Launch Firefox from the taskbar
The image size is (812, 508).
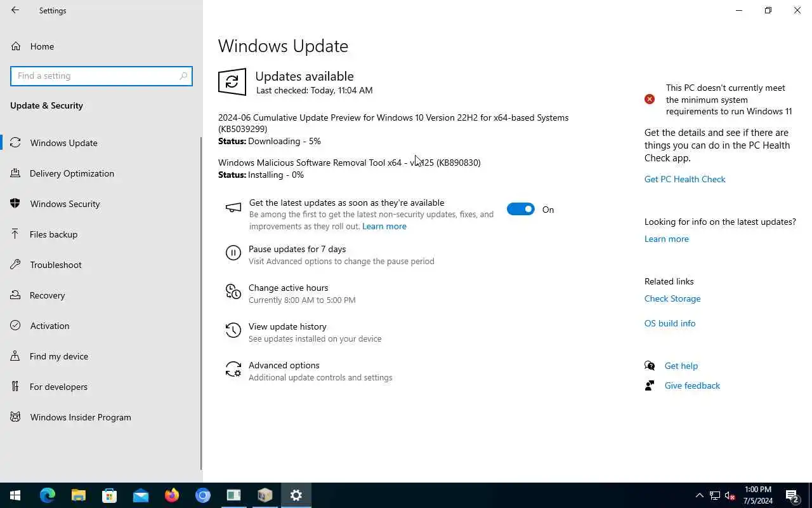pos(172,495)
